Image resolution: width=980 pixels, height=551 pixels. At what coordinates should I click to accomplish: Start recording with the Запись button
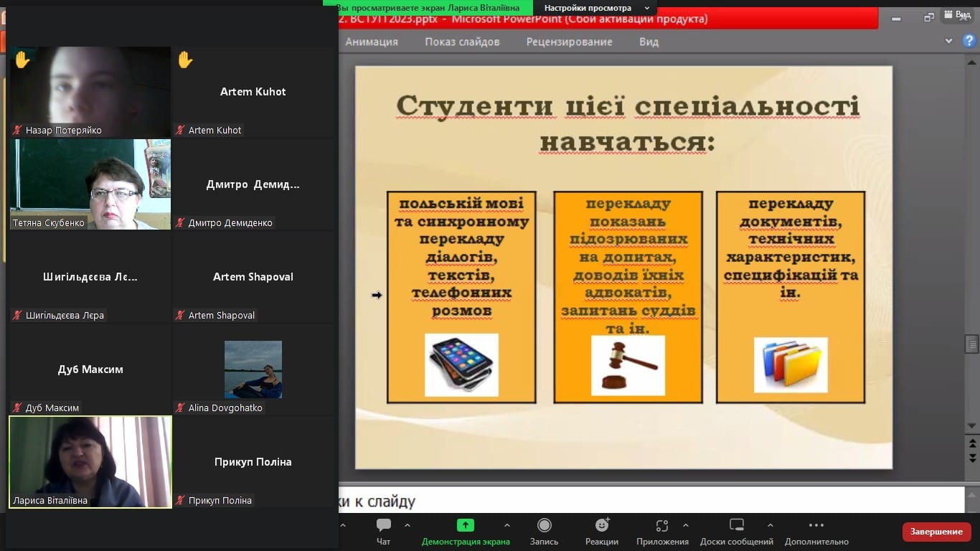pos(544,531)
